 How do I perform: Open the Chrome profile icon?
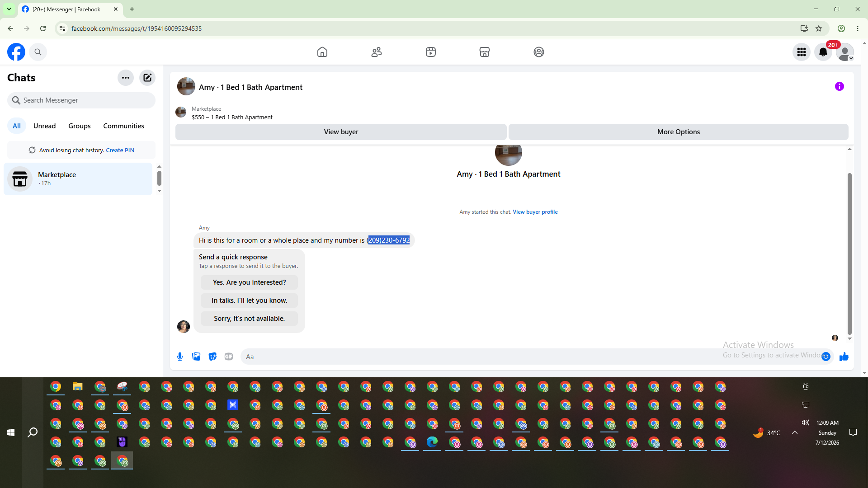(x=841, y=28)
